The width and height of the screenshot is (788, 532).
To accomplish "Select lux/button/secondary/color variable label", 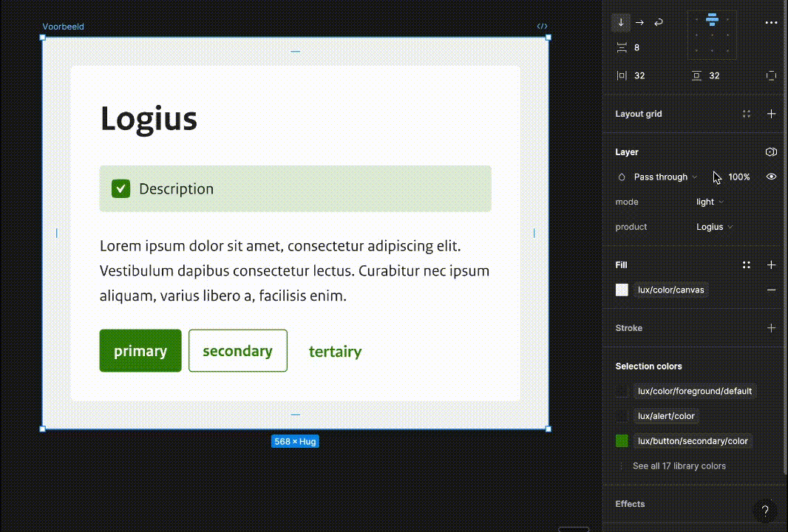I will 693,441.
